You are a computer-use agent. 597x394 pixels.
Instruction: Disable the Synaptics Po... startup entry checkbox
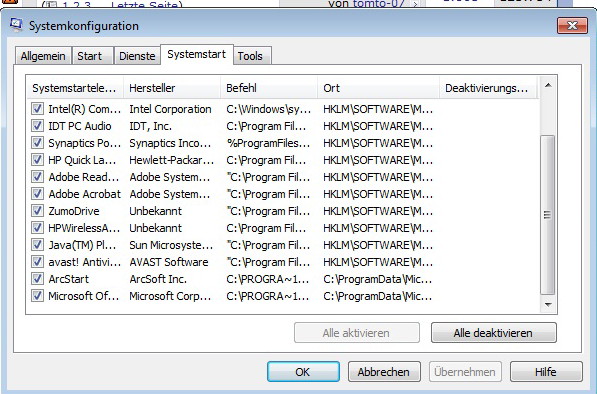point(37,143)
